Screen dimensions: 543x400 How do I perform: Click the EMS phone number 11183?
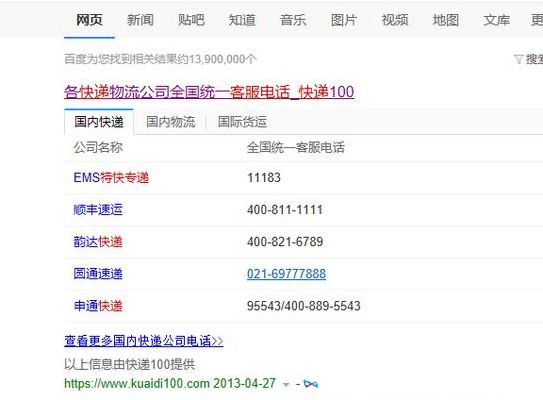pos(264,178)
